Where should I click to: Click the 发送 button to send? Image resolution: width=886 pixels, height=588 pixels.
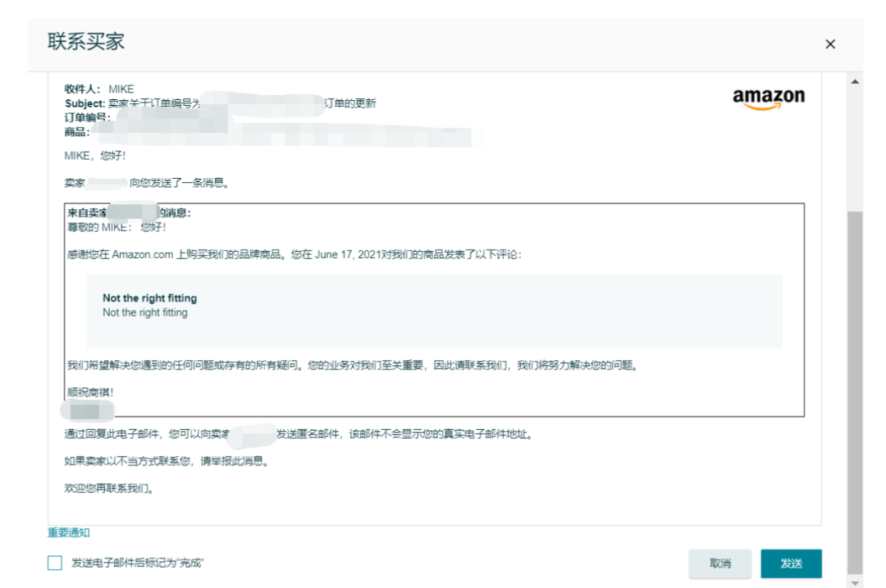[792, 563]
